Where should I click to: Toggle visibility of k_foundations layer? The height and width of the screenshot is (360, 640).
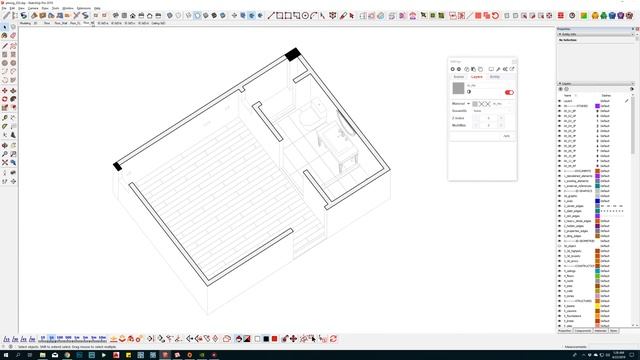[x=560, y=316]
